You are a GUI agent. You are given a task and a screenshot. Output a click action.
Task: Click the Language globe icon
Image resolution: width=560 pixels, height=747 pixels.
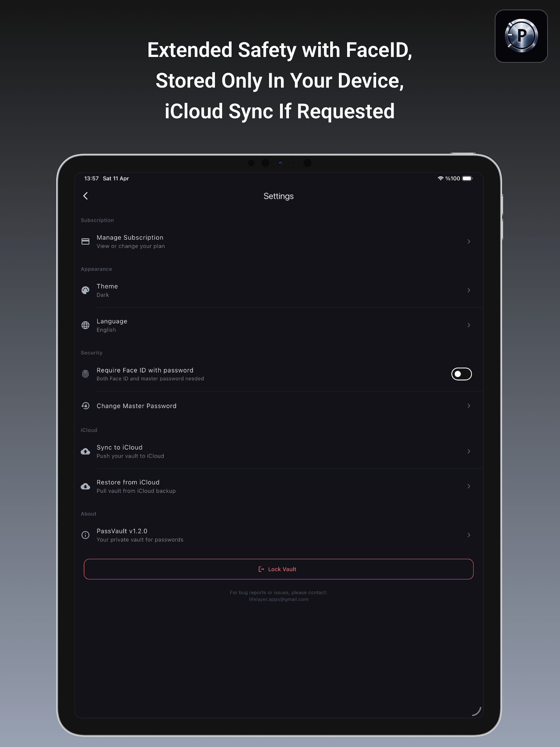coord(86,325)
